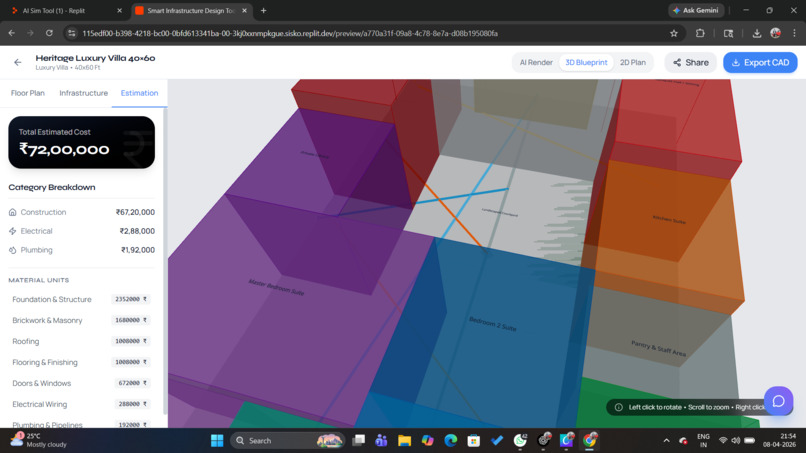Click the info icon in the rotate hint
Viewport: 806px width, 453px height.
pos(619,407)
